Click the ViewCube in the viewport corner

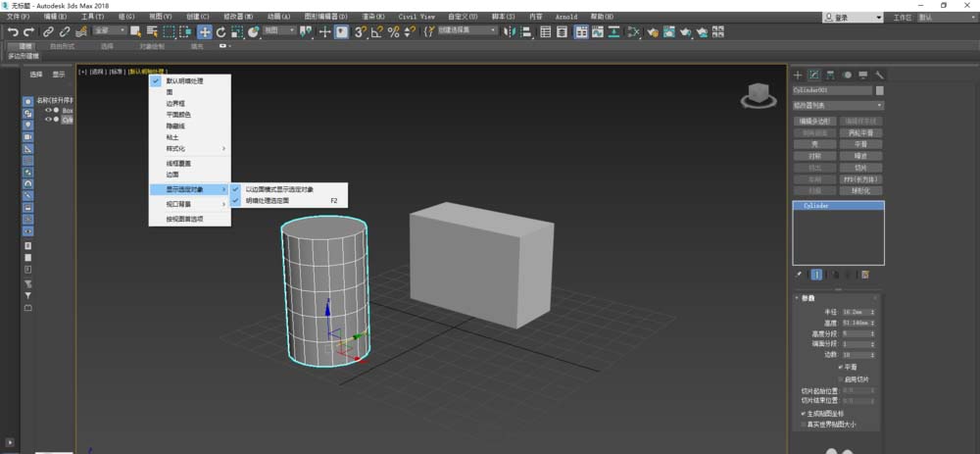(757, 94)
